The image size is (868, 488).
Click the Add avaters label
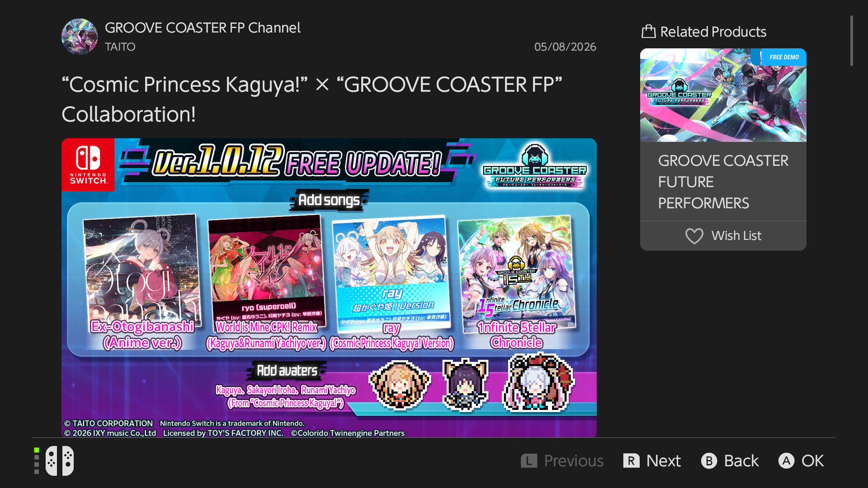tap(287, 371)
